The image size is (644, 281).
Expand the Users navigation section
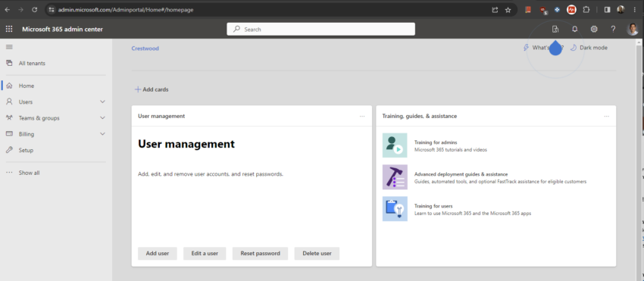103,102
